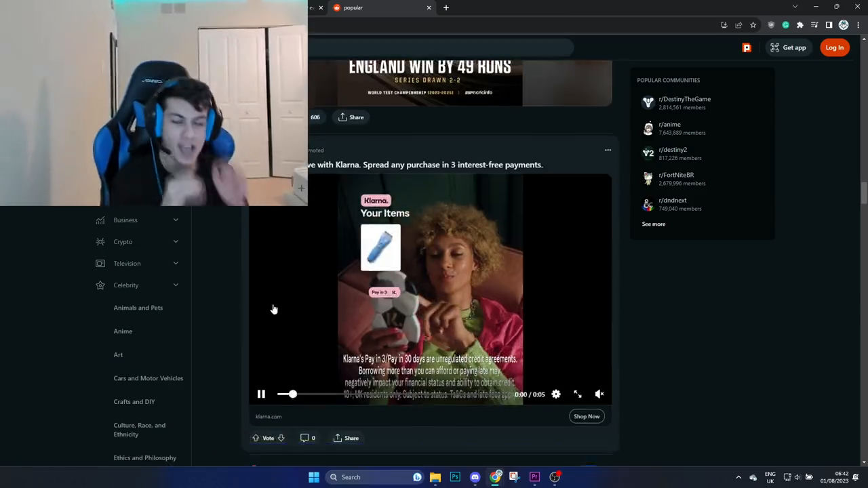Open Cars and Motor Vehicles topic
The image size is (868, 488).
(149, 378)
